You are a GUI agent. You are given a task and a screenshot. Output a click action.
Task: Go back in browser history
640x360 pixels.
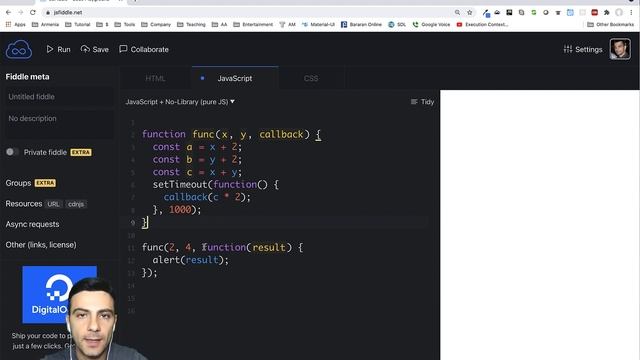[9, 13]
